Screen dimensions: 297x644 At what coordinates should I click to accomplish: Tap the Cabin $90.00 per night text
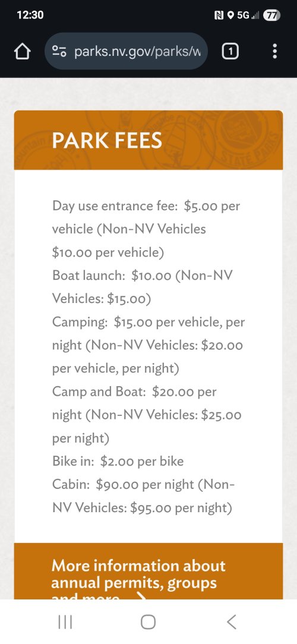[x=144, y=496]
